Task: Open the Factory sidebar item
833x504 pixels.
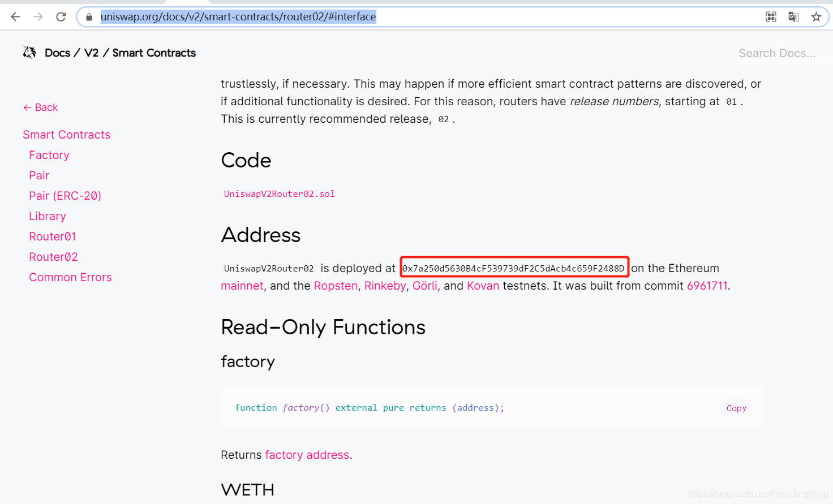Action: [x=49, y=155]
